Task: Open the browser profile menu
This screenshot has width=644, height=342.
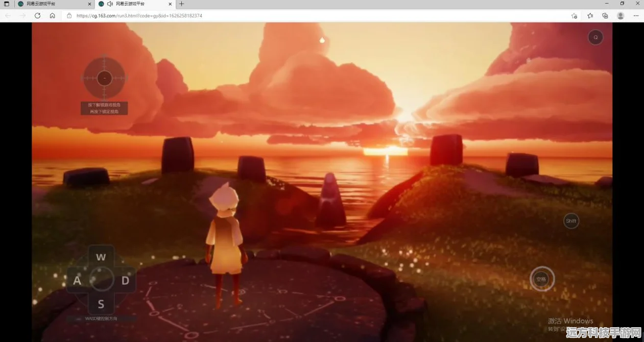Action: [621, 16]
